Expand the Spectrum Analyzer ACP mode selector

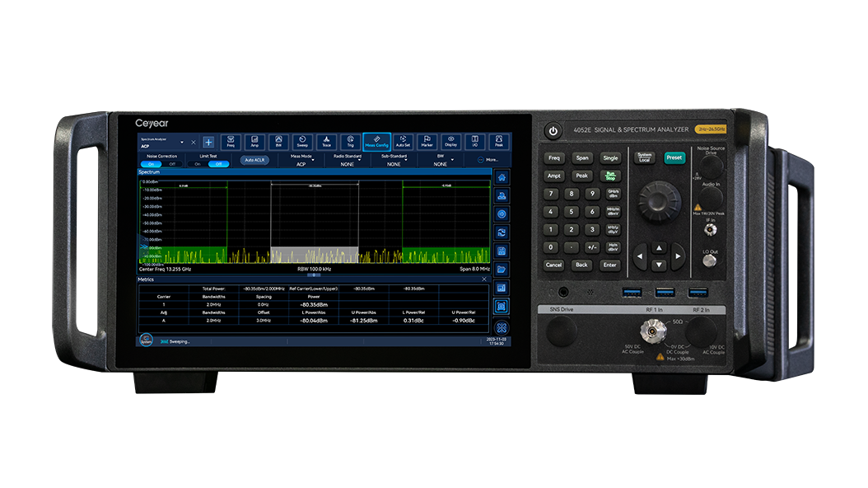[x=161, y=143]
